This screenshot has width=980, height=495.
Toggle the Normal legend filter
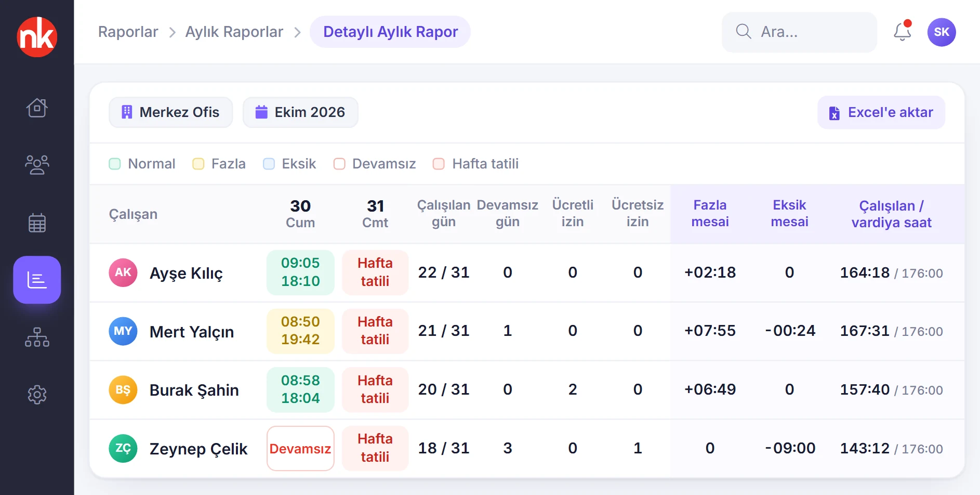click(142, 164)
